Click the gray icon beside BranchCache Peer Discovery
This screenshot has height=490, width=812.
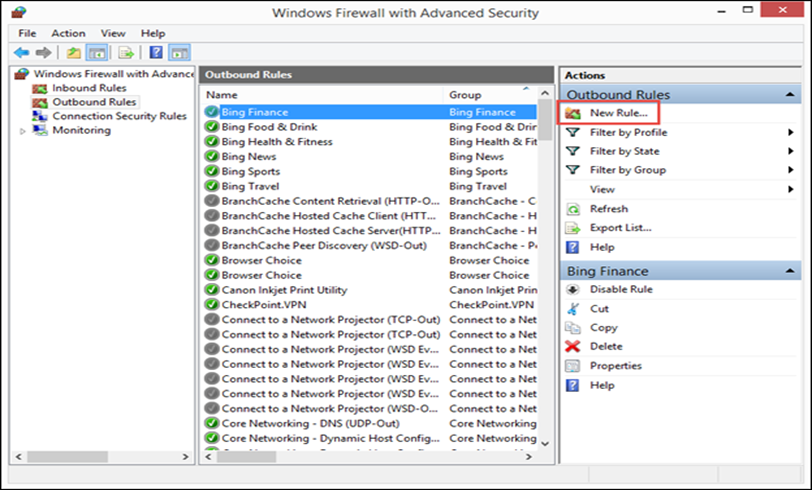(211, 245)
